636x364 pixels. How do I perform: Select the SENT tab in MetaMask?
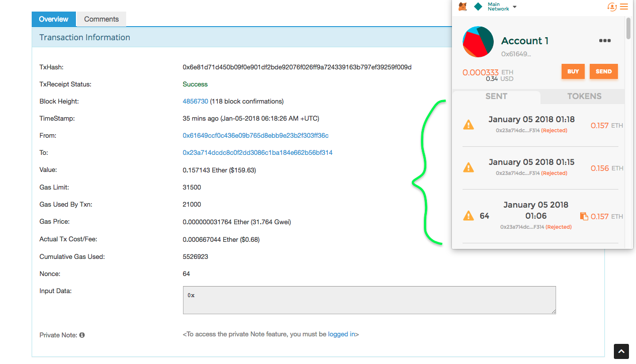point(496,96)
